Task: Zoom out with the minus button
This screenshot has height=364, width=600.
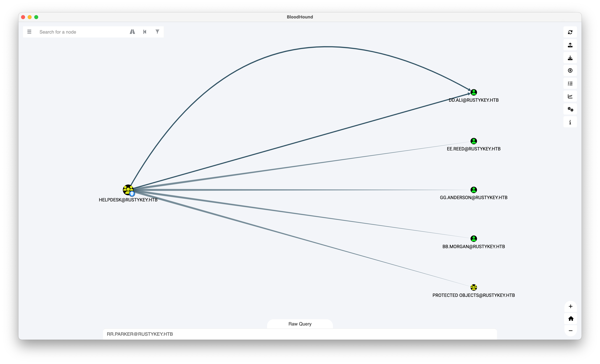Action: point(571,331)
